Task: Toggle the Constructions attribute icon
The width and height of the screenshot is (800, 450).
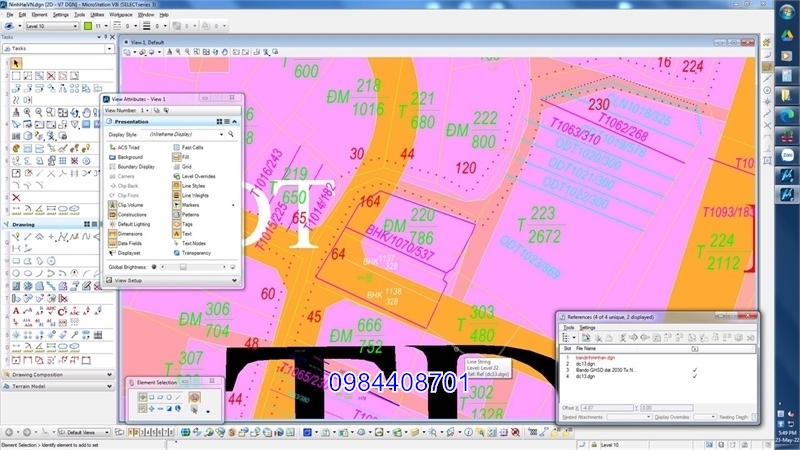Action: pyautogui.click(x=111, y=214)
